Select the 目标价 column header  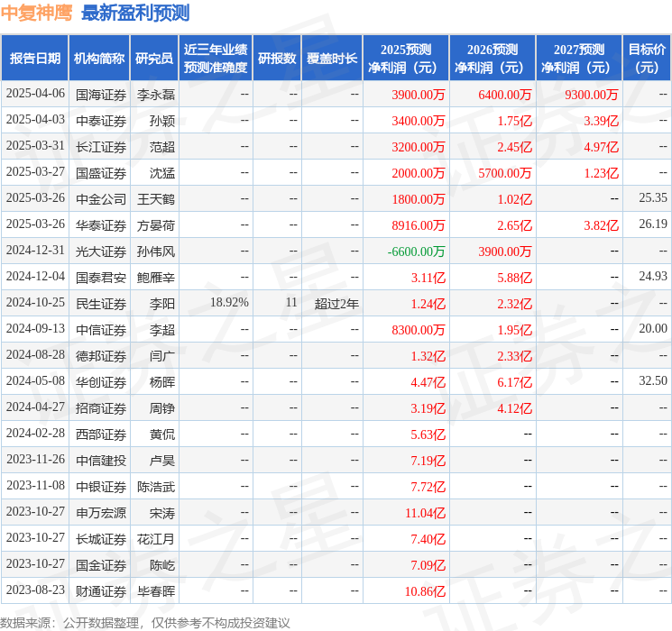(647, 59)
